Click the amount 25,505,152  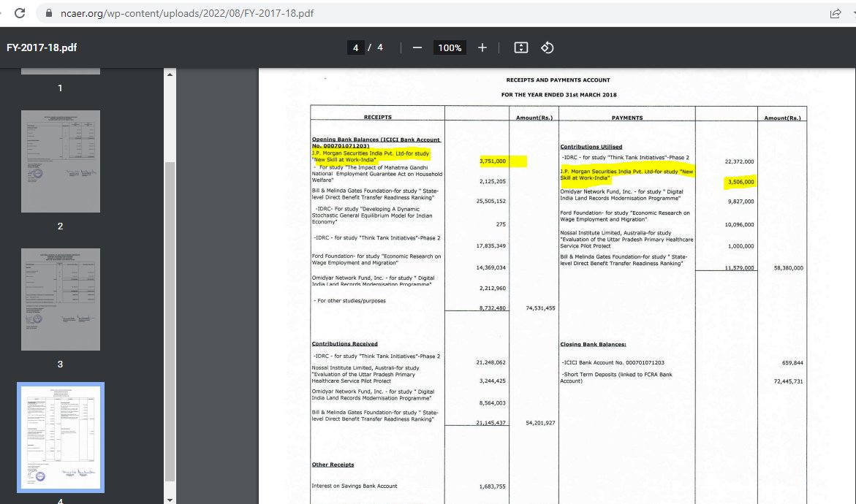[491, 202]
